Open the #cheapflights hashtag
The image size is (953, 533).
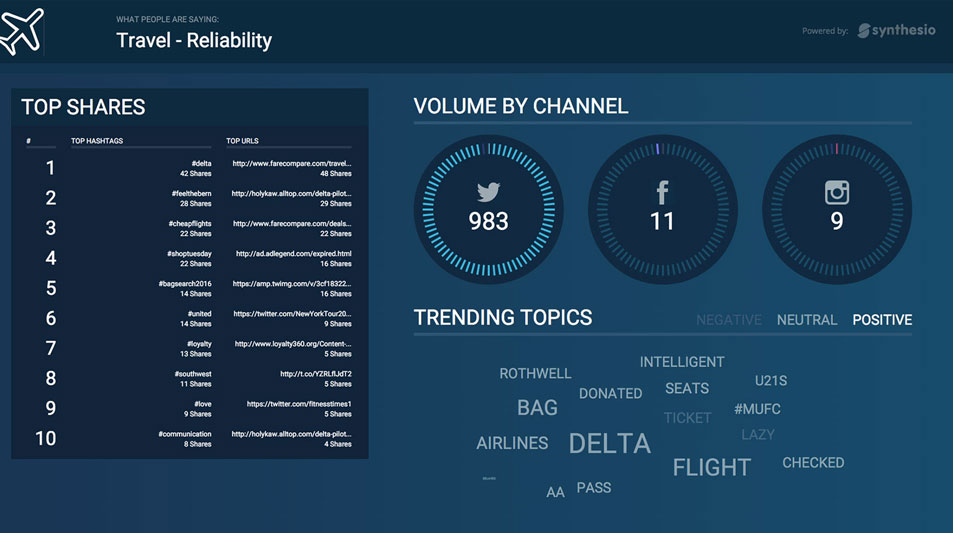(190, 224)
